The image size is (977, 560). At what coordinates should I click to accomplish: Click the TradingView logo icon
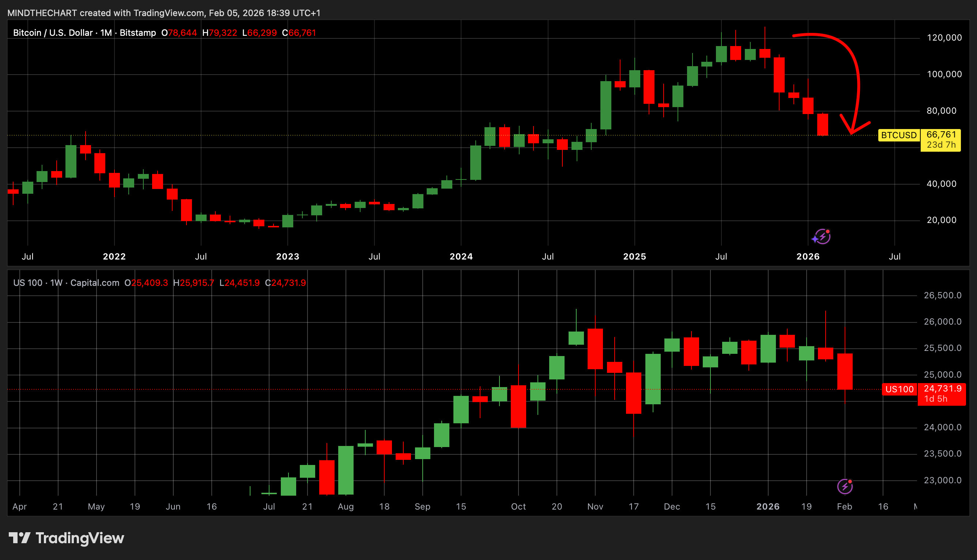19,538
